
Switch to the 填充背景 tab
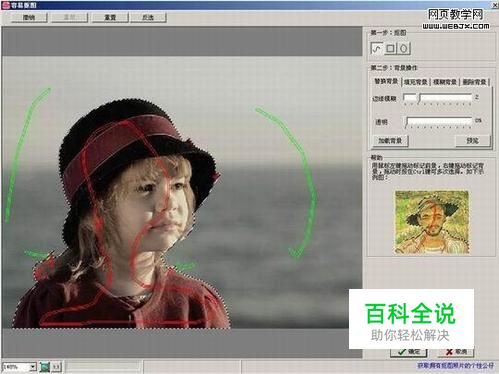tap(416, 82)
